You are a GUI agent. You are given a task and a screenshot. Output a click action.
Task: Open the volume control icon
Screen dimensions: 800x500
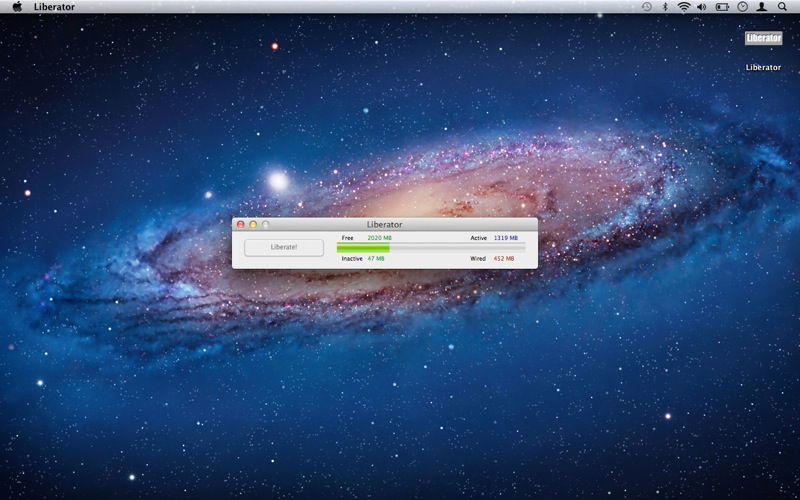(702, 7)
